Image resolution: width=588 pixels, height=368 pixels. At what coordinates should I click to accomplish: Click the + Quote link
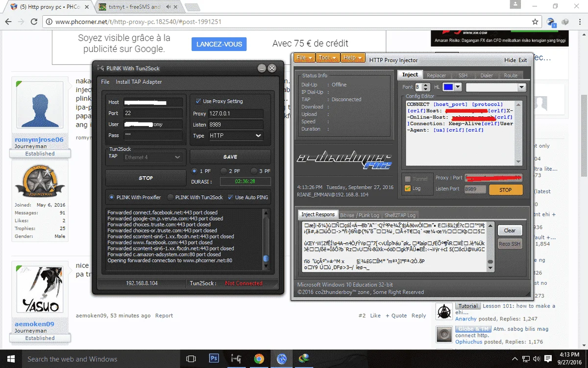coord(396,315)
